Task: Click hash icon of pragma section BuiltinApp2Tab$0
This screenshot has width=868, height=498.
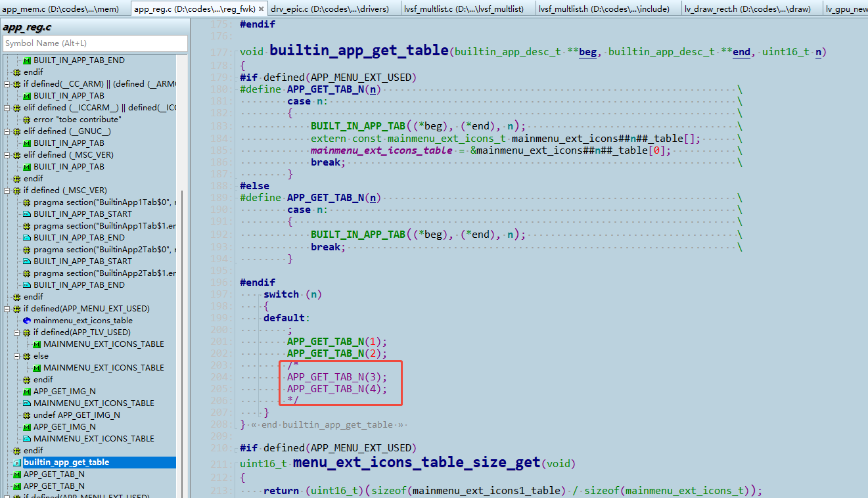Action: [27, 250]
